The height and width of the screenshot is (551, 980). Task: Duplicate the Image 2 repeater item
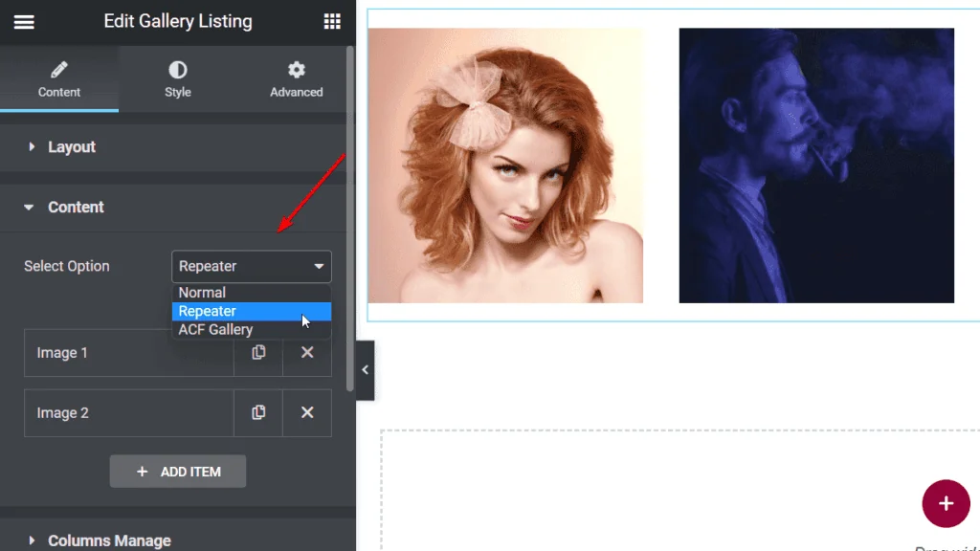click(x=257, y=412)
